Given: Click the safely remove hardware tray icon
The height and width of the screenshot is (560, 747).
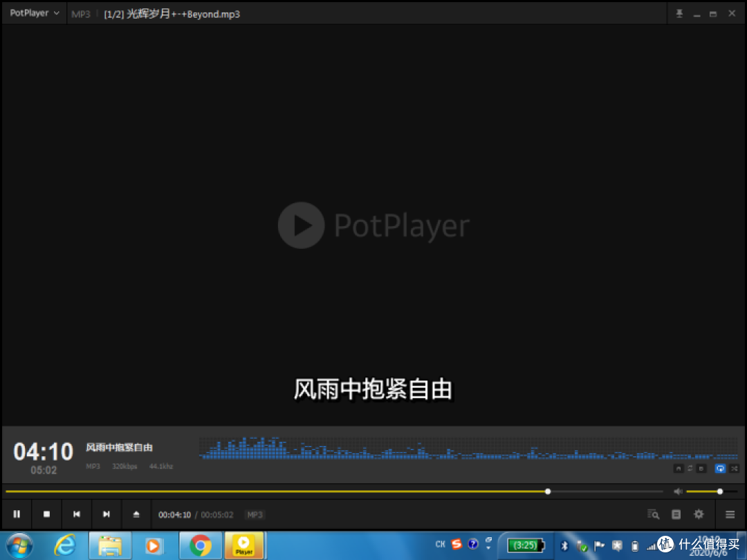Looking at the screenshot, I should point(582,546).
